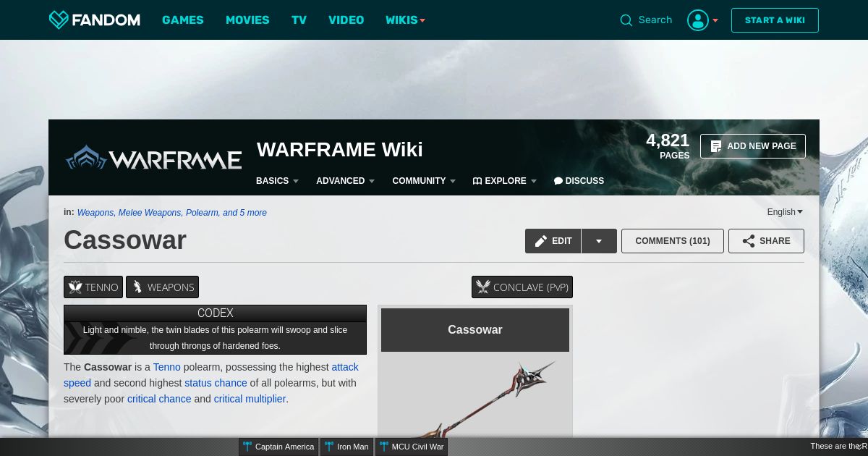Open the Basics menu dropdown
This screenshot has width=868, height=456.
277,181
